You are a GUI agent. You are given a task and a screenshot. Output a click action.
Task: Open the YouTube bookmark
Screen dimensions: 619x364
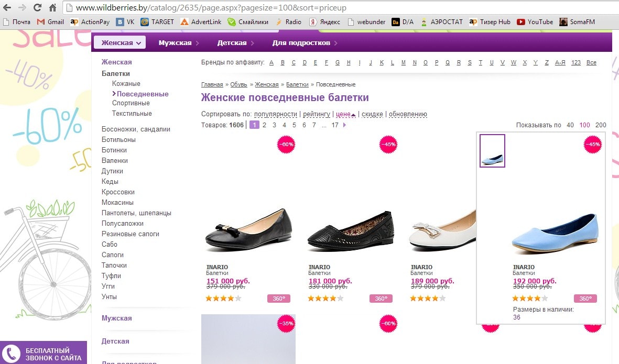535,22
